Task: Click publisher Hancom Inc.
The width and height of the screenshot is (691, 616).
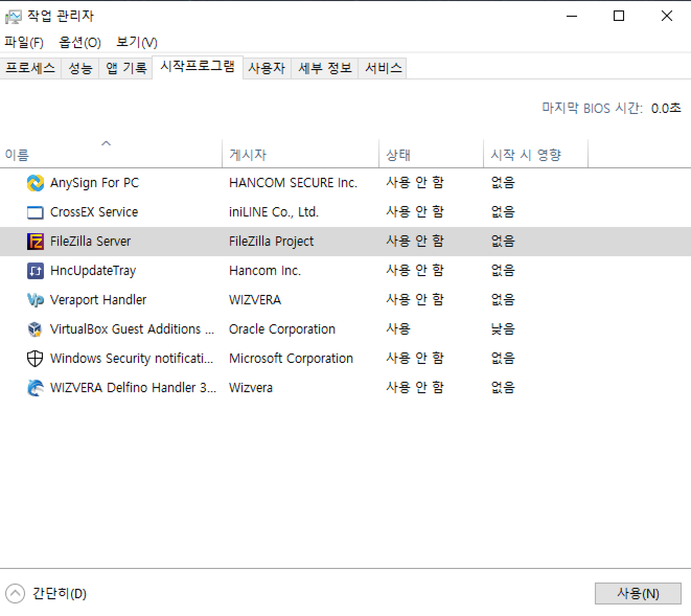Action: pos(265,270)
